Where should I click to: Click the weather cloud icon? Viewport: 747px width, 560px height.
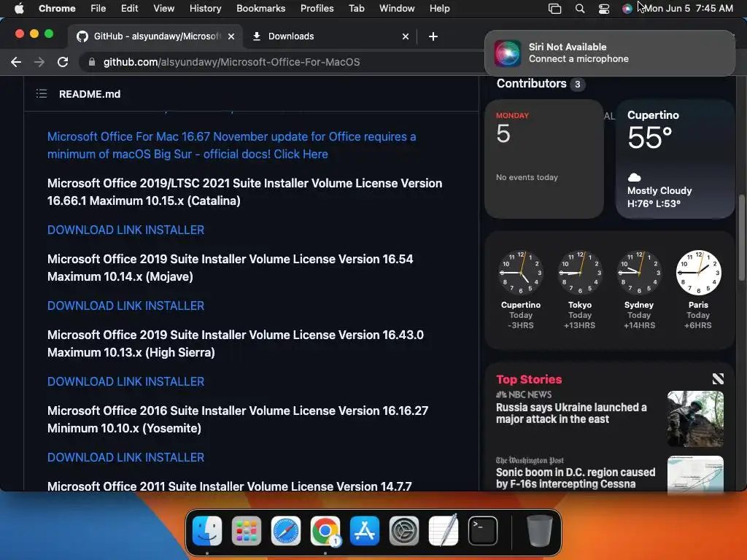coord(634,177)
